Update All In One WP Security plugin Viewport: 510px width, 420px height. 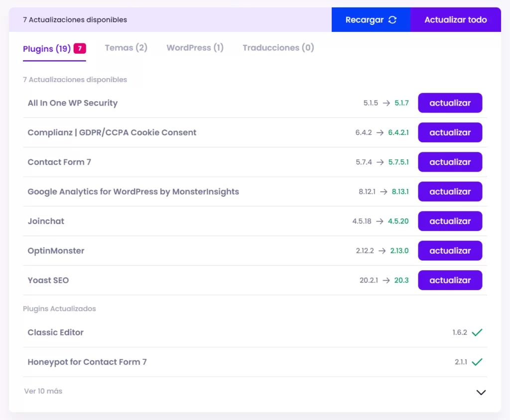[x=450, y=103]
